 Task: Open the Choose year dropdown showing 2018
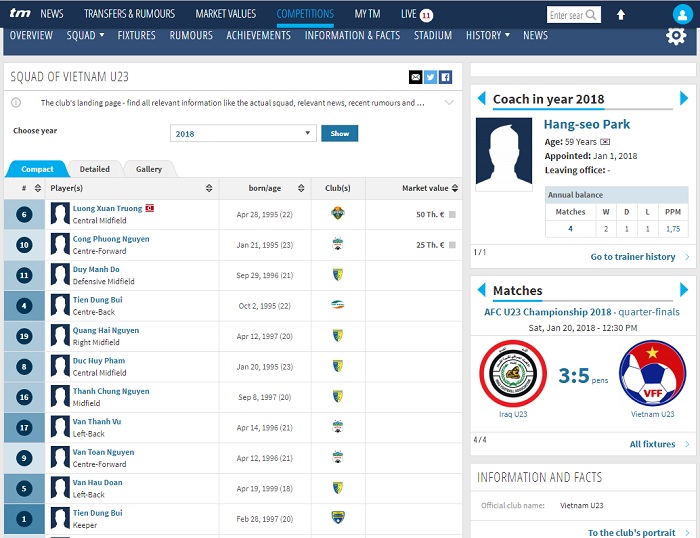pyautogui.click(x=243, y=133)
